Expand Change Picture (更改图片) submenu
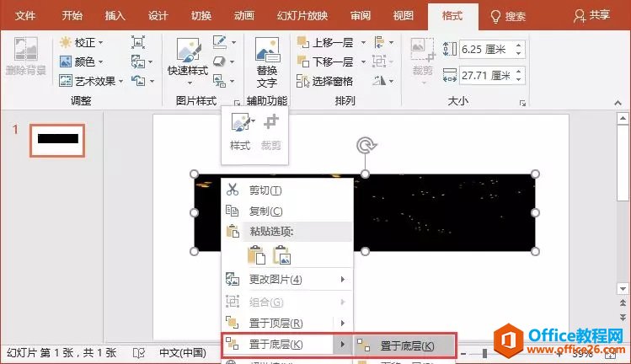This screenshot has height=364, width=631. pos(342,279)
